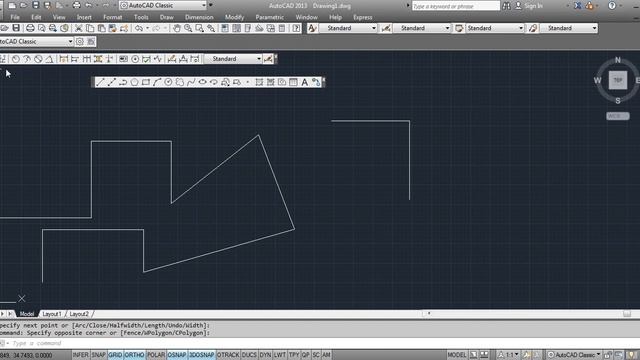The width and height of the screenshot is (640, 360).
Task: Click the Help question mark in standard toolbar
Action: 296,28
